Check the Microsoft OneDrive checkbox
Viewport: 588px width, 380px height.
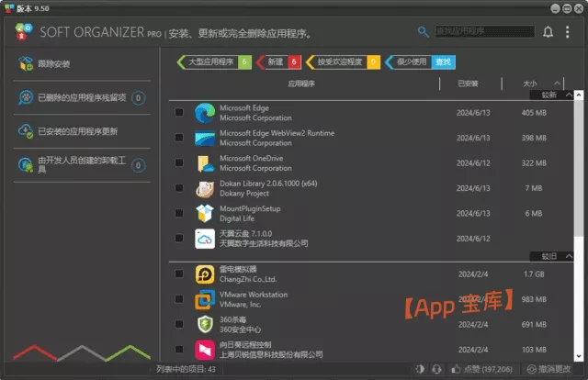[x=179, y=162]
